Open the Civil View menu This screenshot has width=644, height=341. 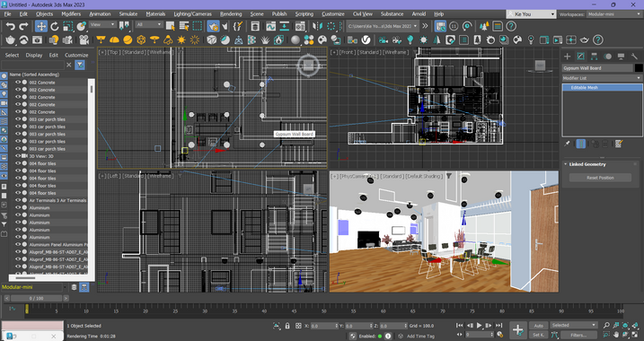(x=363, y=14)
